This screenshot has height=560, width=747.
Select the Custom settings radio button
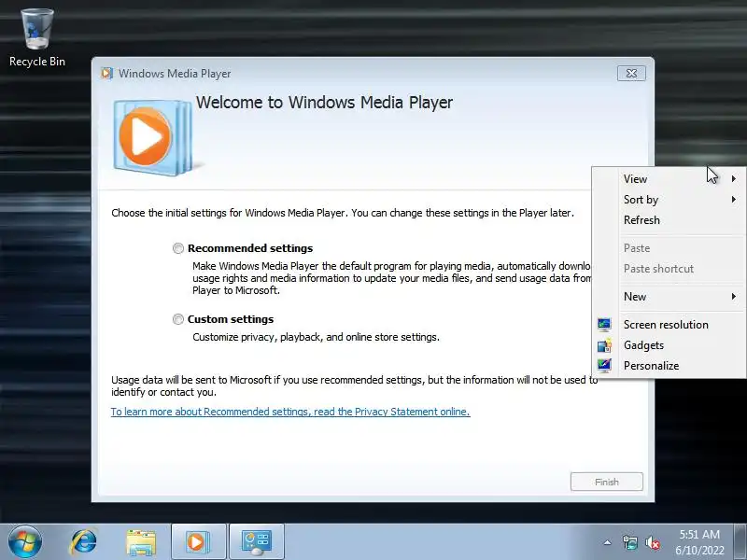pos(178,319)
